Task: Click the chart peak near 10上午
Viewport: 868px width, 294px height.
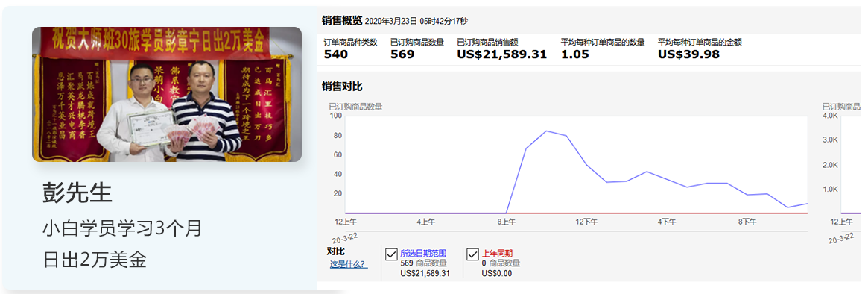Action: 546,131
